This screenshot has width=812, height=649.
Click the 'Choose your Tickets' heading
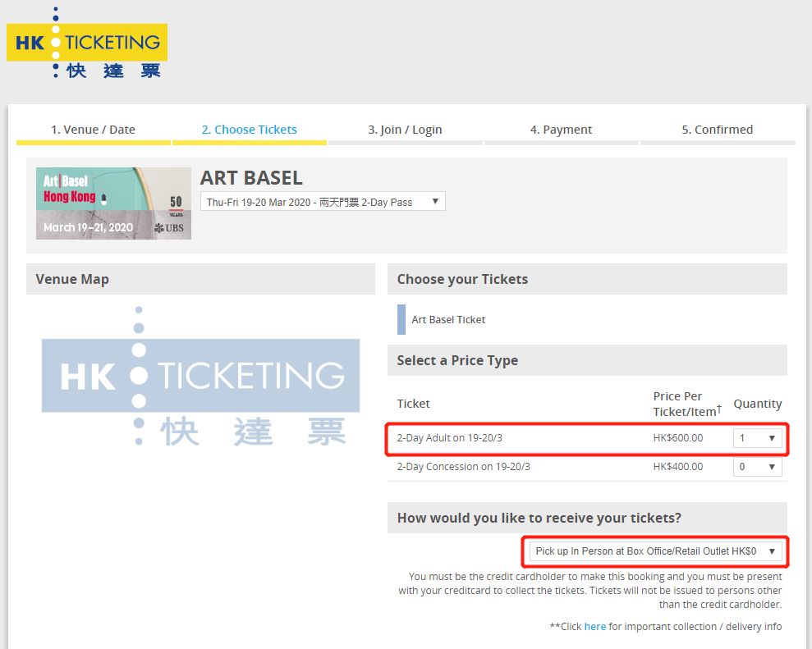point(462,280)
